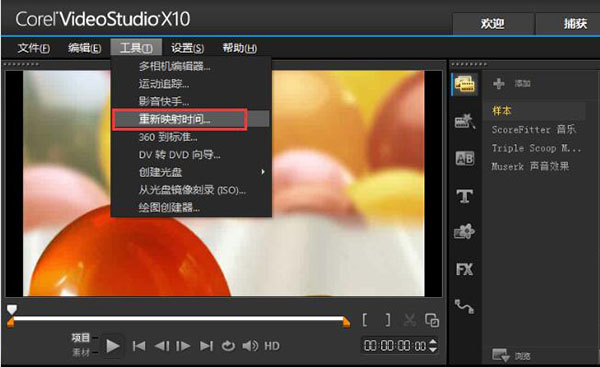Set the mark-out bracket
Screen dimensions: 600x367
[x=388, y=320]
